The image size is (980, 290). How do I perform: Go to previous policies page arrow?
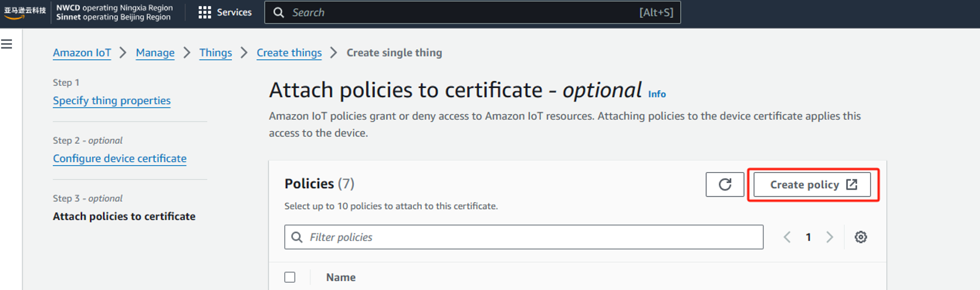[x=787, y=237]
